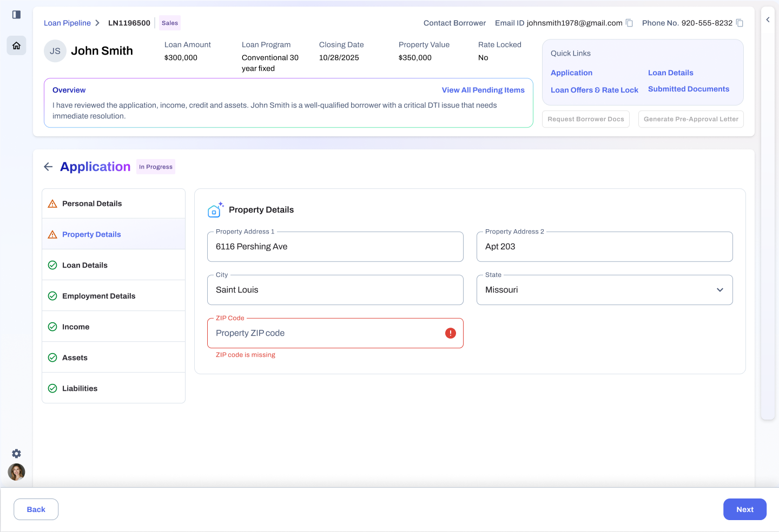This screenshot has width=779, height=532.
Task: Click the Contact Borrower label
Action: click(x=454, y=23)
